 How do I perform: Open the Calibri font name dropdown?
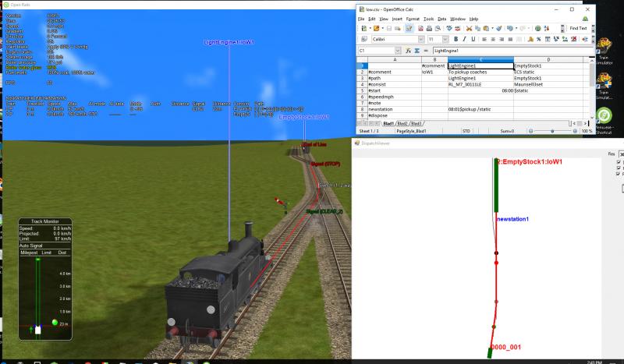[421, 39]
